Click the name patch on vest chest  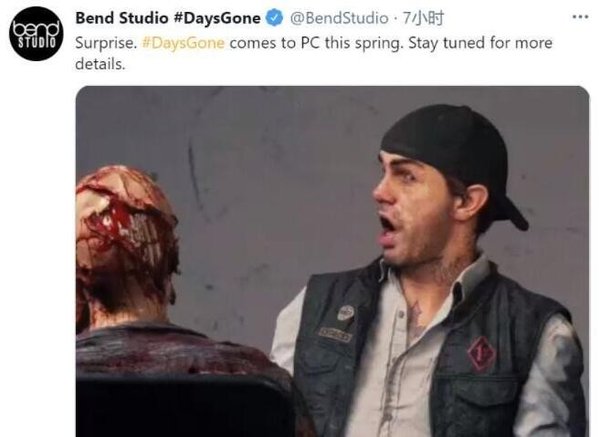pos(336,334)
